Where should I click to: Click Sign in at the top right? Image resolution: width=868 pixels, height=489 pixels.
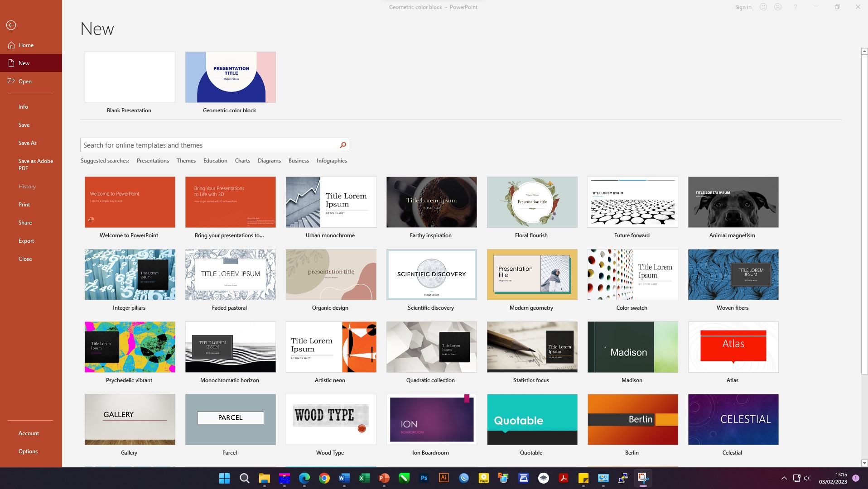743,7
